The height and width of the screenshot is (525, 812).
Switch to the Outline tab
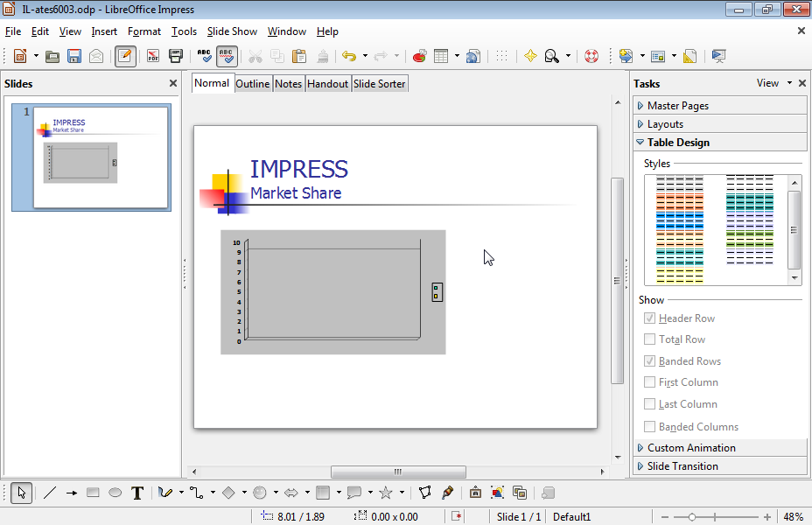click(x=253, y=84)
